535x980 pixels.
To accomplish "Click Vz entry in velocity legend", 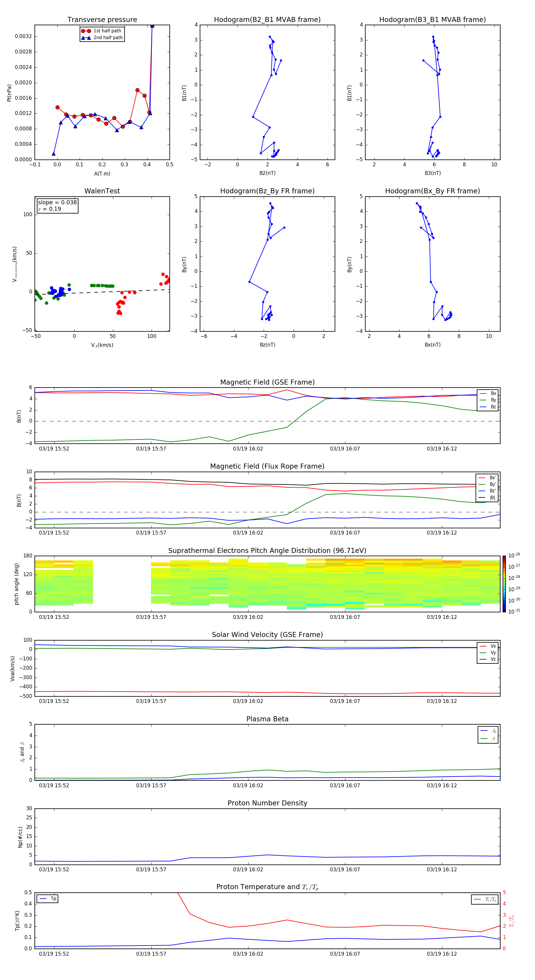I will point(488,659).
